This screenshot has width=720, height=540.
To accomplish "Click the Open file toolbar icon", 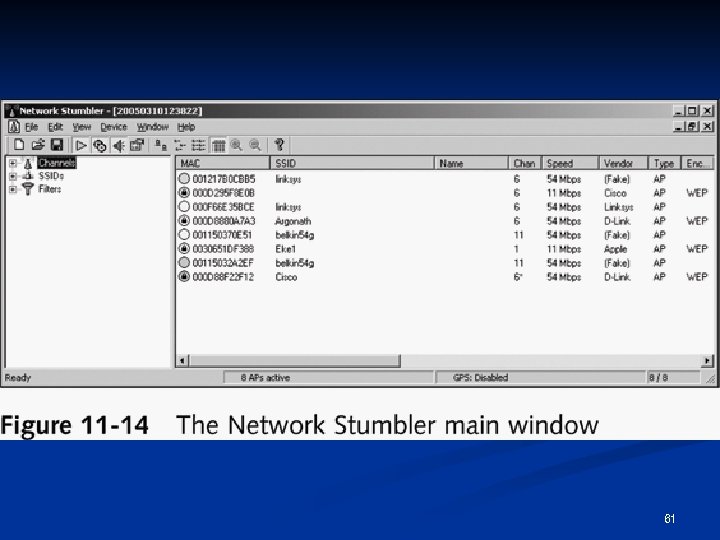I will tap(38, 145).
